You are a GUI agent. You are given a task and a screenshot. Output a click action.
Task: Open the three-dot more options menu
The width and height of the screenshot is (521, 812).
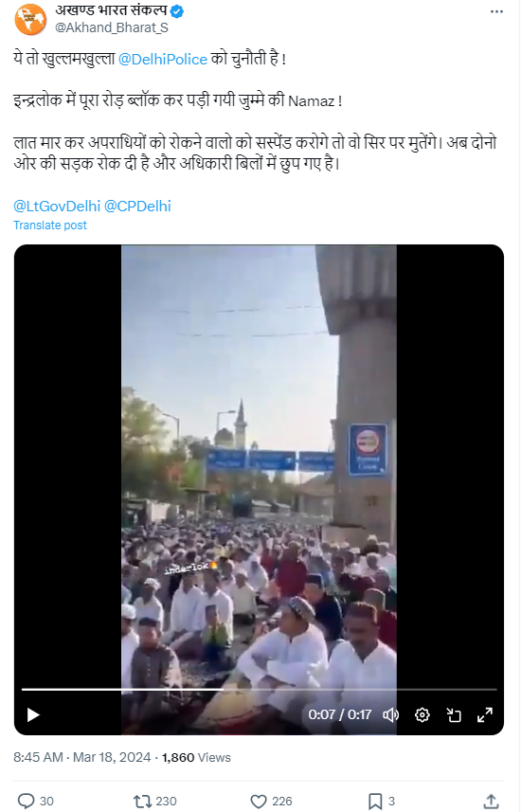[x=496, y=12]
